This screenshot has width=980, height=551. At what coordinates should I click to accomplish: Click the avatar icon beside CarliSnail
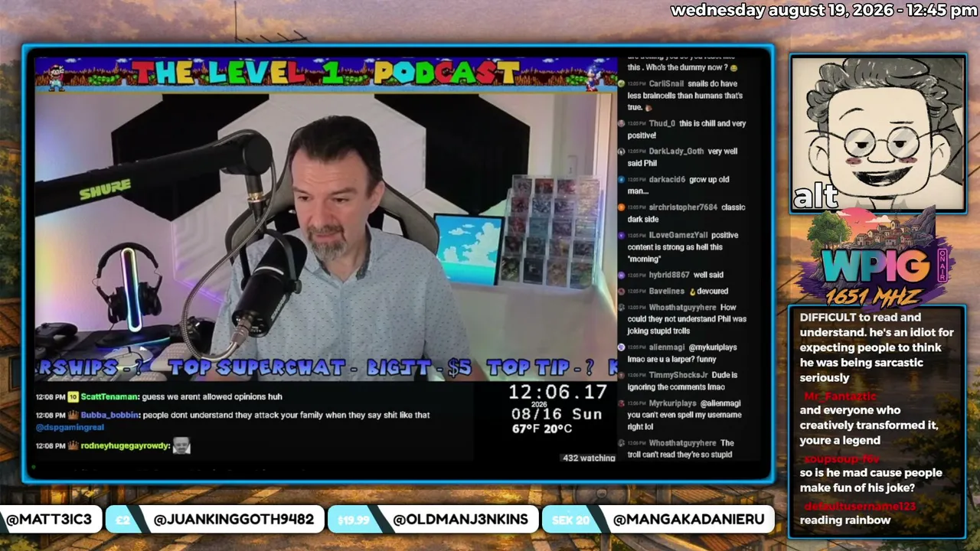coord(621,84)
